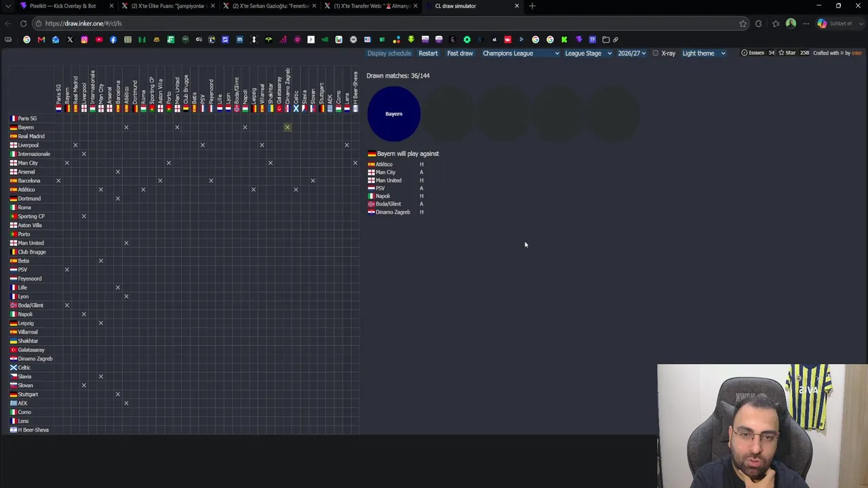Open the Light theme dropdown
Screen dimensions: 868x488
pyautogui.click(x=704, y=53)
